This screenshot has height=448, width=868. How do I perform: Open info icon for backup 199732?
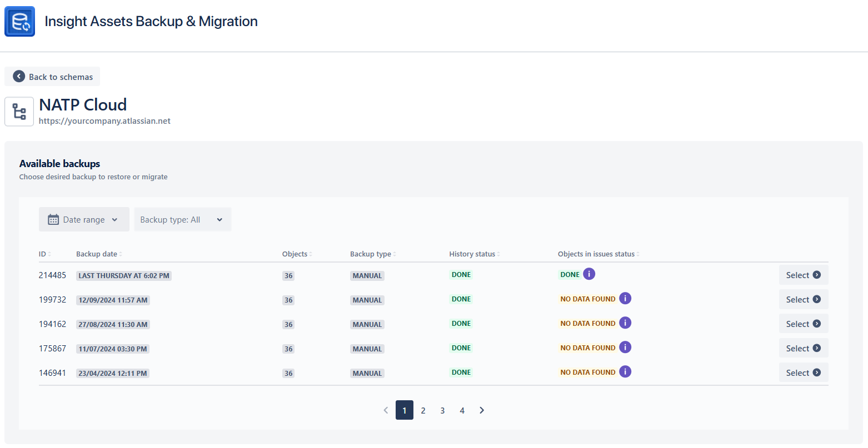(x=625, y=298)
